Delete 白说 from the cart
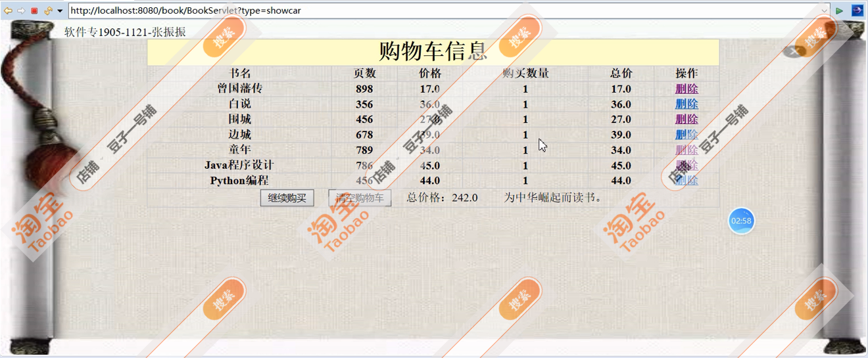Viewport: 868px width, 358px height. click(687, 104)
